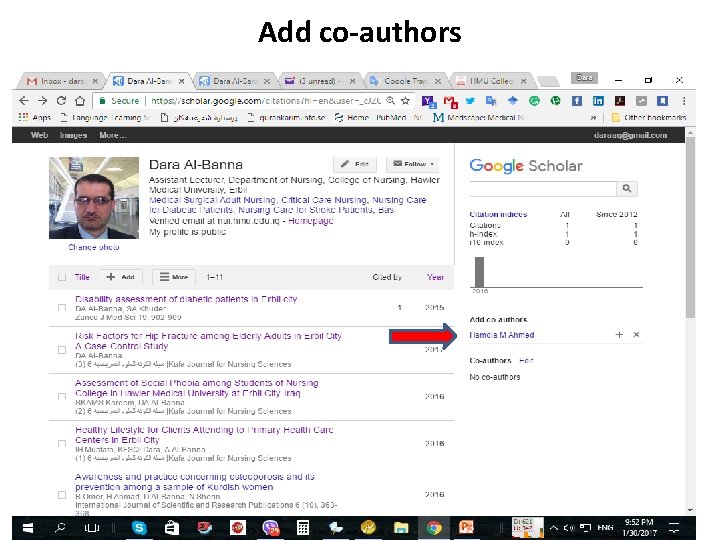720x540 pixels.
Task: Check the Risk Factors for Hip Fracture article
Action: [x=62, y=350]
